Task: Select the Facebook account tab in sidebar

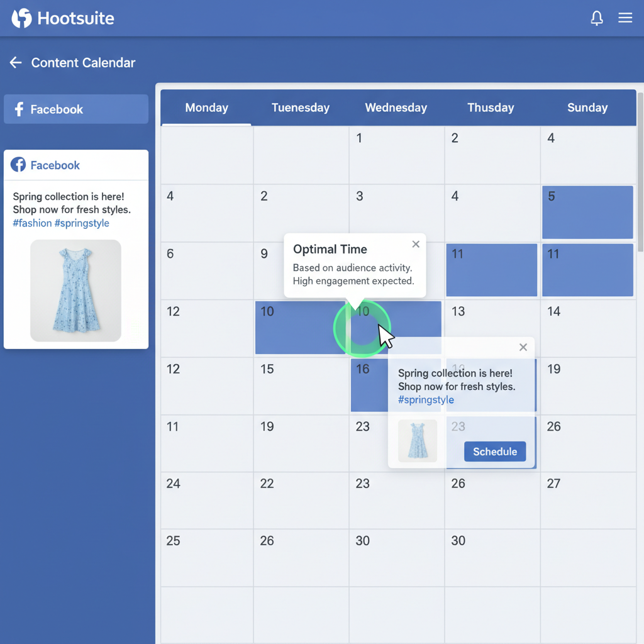Action: point(76,109)
